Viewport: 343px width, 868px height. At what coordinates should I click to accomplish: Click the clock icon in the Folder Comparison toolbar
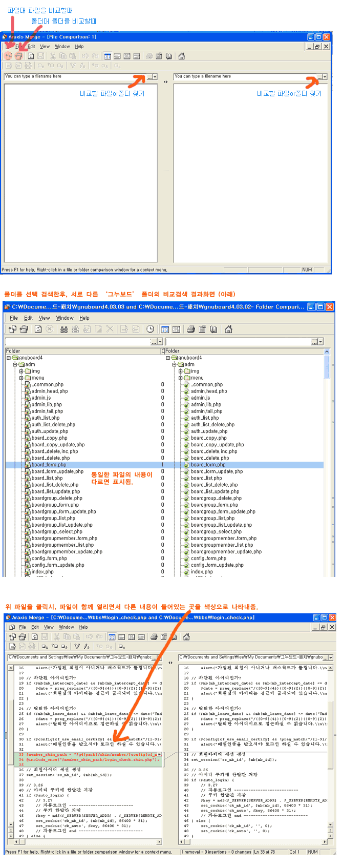(x=150, y=329)
